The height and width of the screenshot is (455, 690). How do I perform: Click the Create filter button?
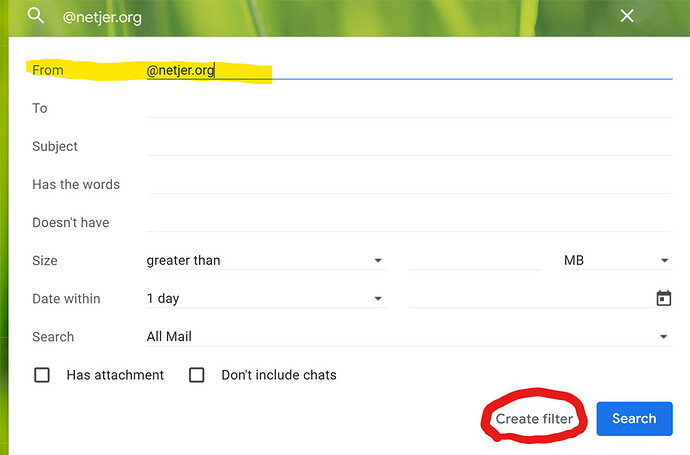[x=534, y=418]
